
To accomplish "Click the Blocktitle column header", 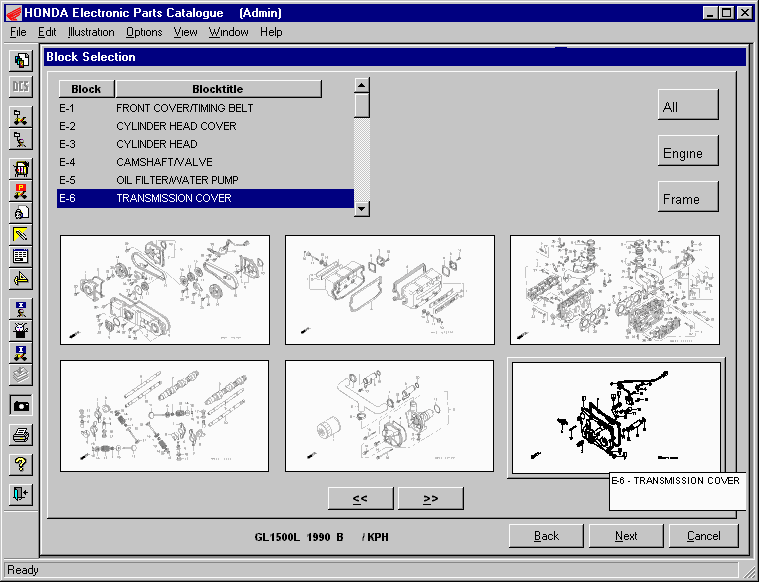I will pyautogui.click(x=218, y=89).
